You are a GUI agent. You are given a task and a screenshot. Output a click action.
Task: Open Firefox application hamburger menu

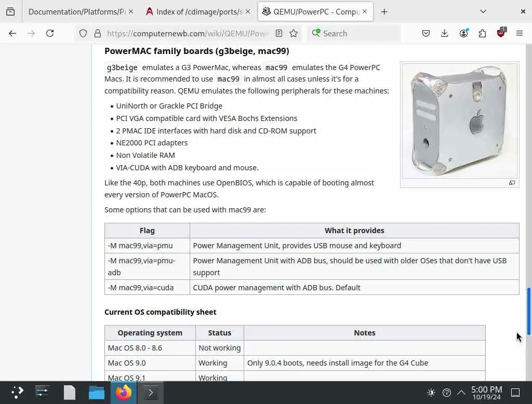(520, 33)
